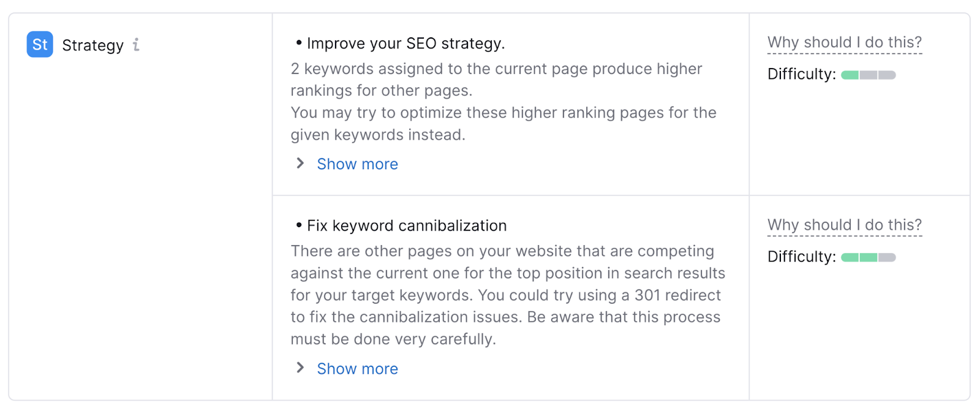This screenshot has width=980, height=411.
Task: Open Why should I do this for cannibalization
Action: [x=845, y=224]
